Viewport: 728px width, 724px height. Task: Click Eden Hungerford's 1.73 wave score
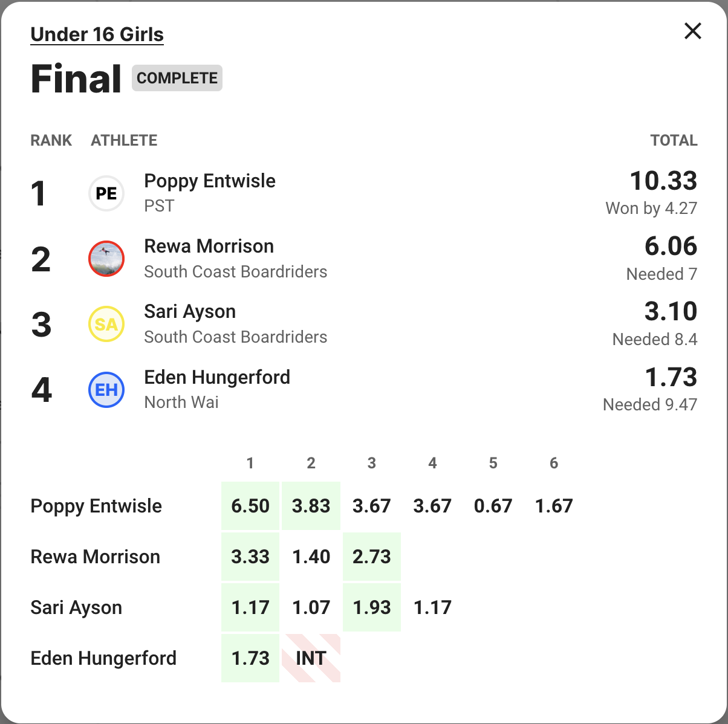(x=250, y=658)
